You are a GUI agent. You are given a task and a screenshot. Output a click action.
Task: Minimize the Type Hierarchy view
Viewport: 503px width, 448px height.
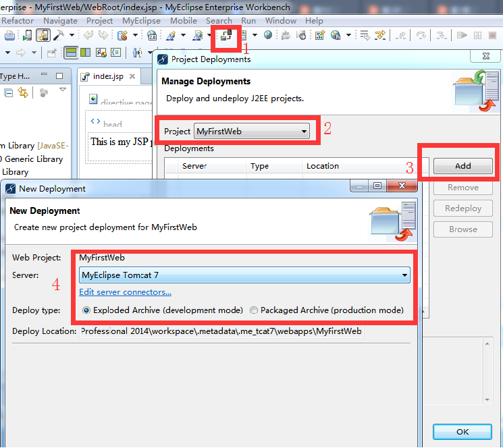[x=45, y=75]
